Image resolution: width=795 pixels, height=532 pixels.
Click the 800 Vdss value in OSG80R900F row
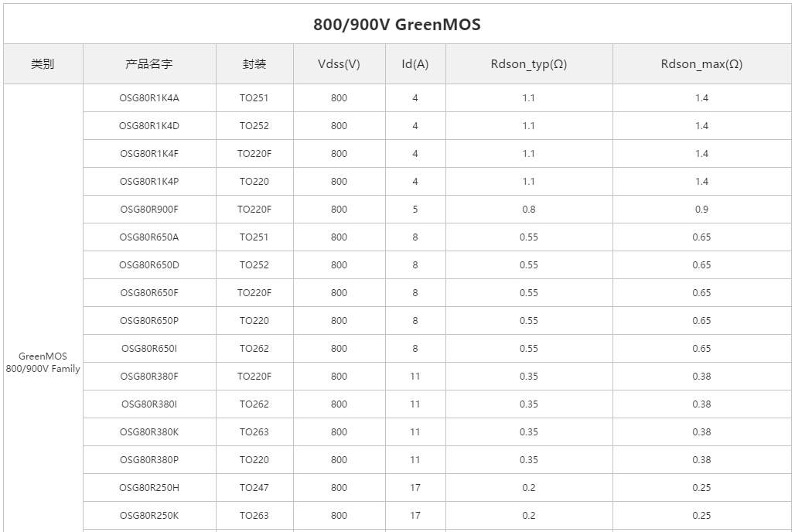coord(339,210)
